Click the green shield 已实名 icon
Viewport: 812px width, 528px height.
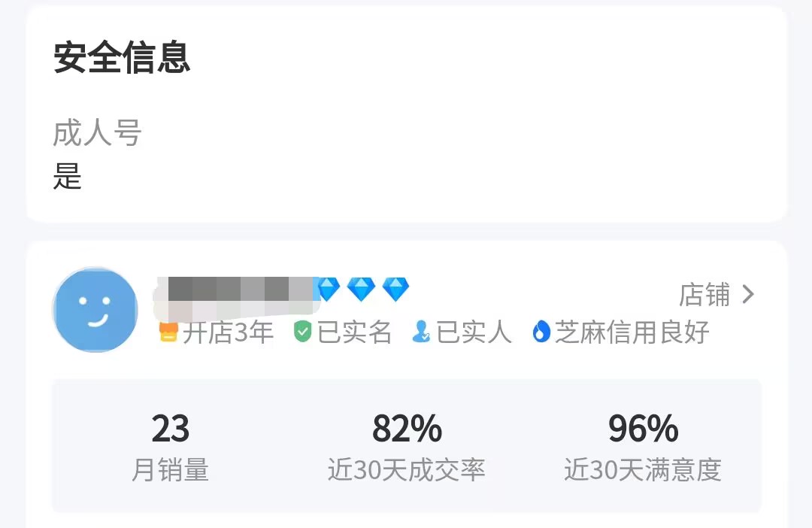tap(302, 332)
